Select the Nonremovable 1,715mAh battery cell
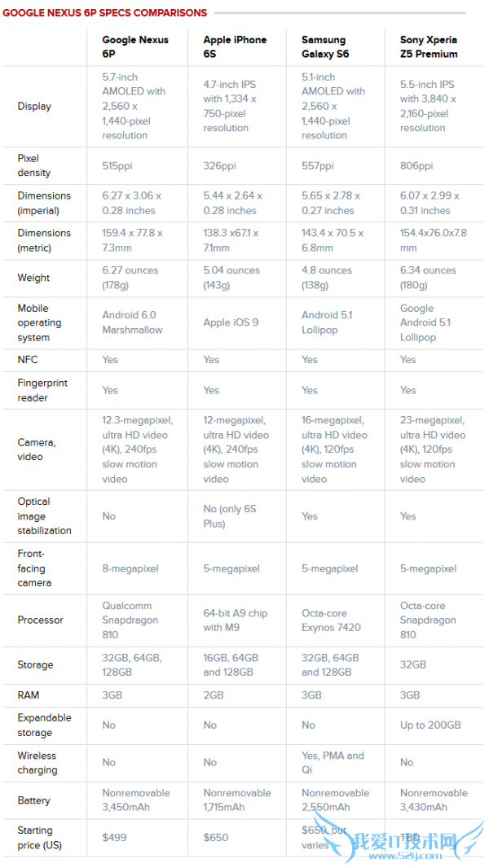This screenshot has height=868, width=489. coord(237,800)
